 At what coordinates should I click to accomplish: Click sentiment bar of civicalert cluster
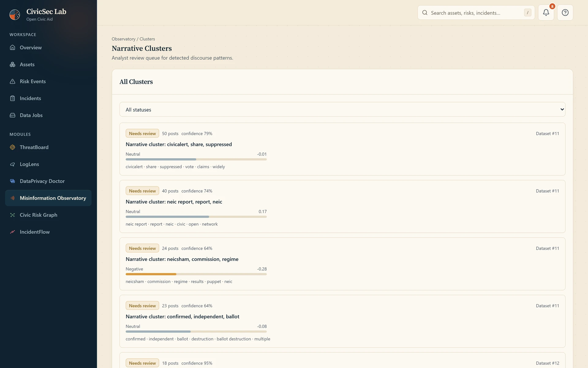tap(196, 159)
